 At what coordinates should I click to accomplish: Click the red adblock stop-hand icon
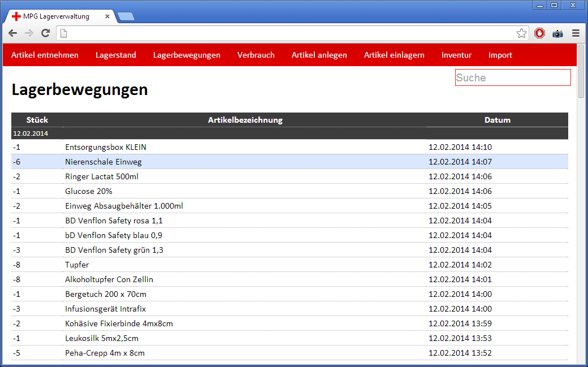pos(540,33)
